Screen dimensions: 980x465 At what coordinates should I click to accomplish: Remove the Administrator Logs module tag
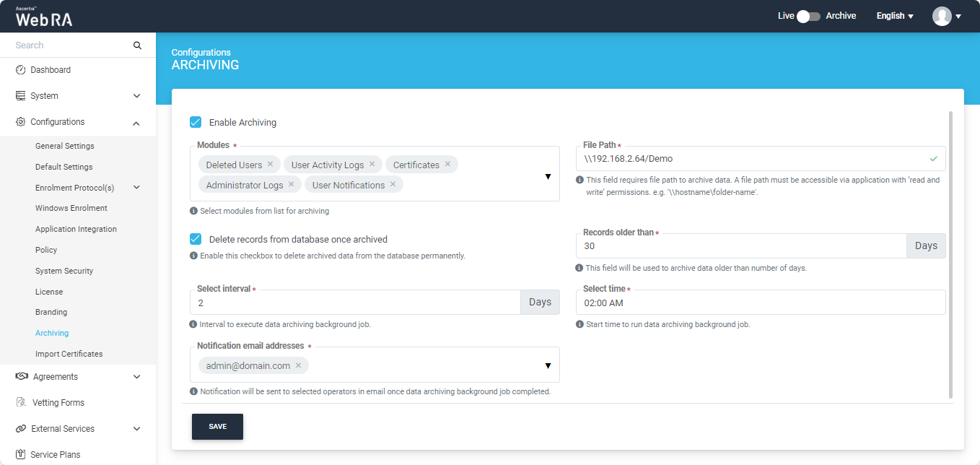[x=292, y=185]
